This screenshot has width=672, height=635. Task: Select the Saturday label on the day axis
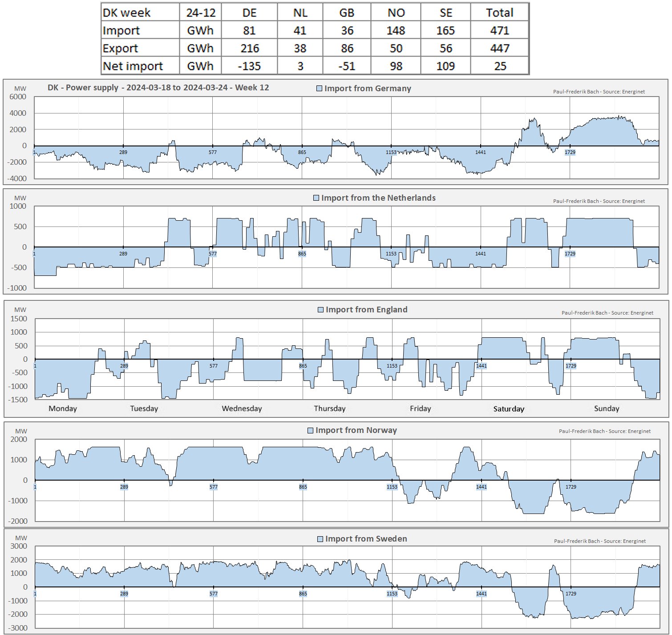click(509, 409)
